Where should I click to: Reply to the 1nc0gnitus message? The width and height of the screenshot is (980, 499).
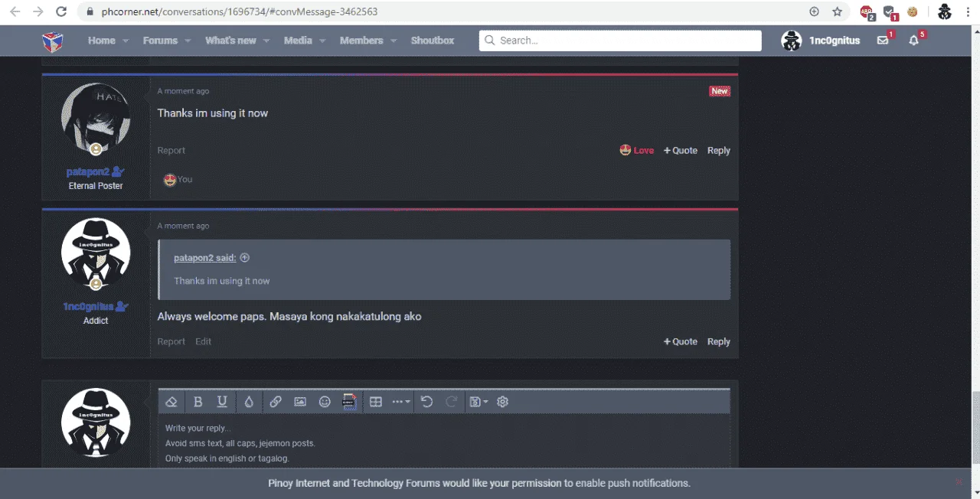click(719, 342)
